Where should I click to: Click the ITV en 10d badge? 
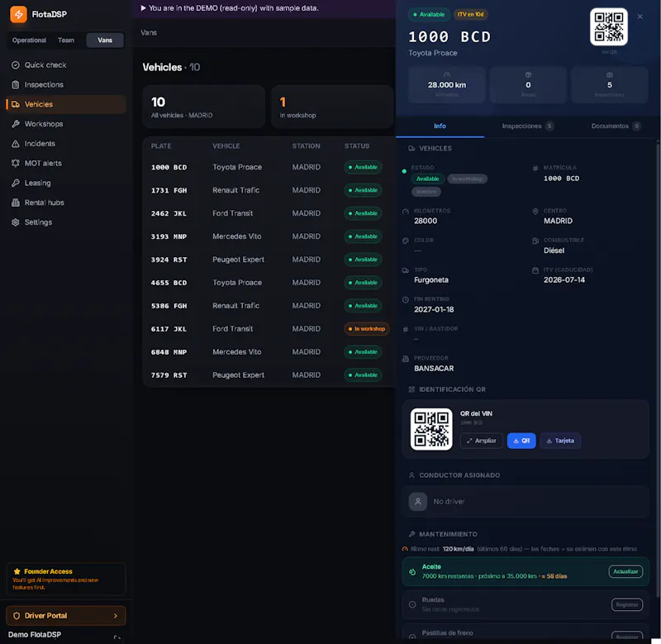click(x=470, y=14)
